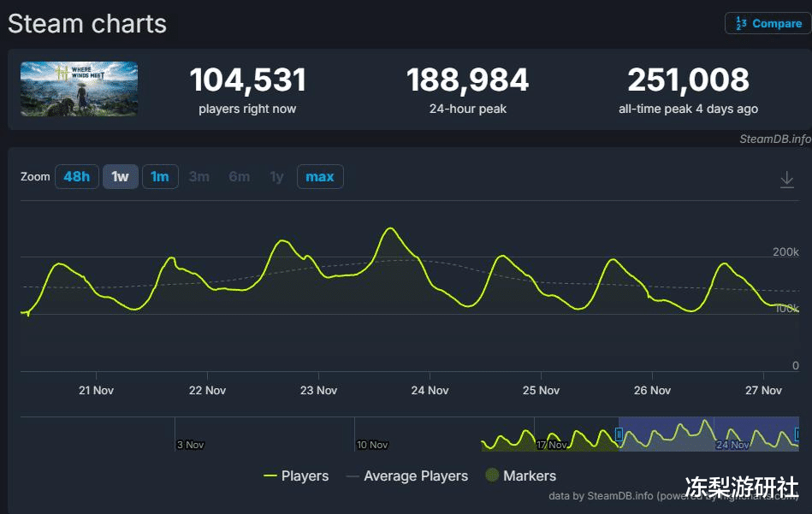Click the 200k y-axis label
This screenshot has width=812, height=514.
click(785, 252)
